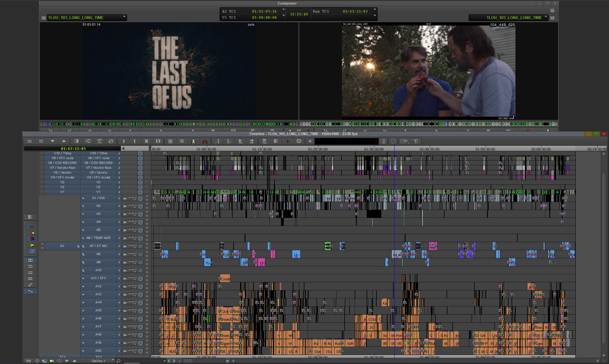
Task: Click Mark Out bracket in timeline toolbar
Action: pos(135,141)
